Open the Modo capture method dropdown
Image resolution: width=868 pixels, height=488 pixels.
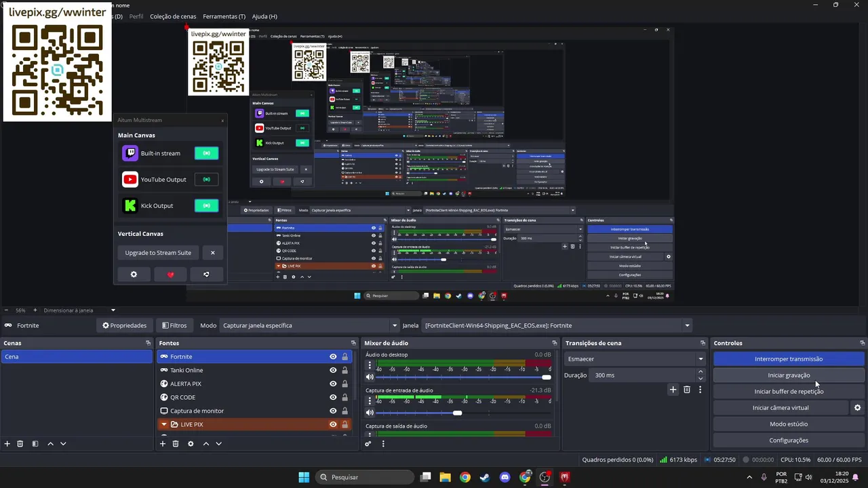click(309, 325)
